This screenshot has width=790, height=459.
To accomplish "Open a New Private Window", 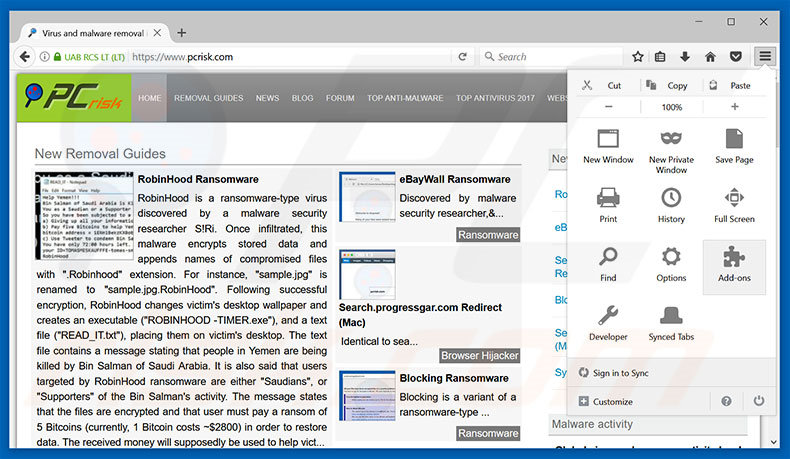I will click(x=671, y=151).
